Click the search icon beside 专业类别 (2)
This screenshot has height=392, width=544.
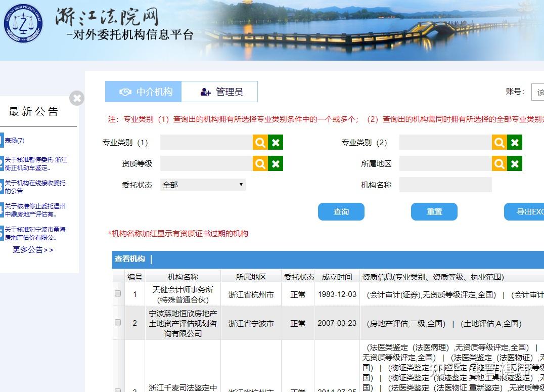click(498, 142)
